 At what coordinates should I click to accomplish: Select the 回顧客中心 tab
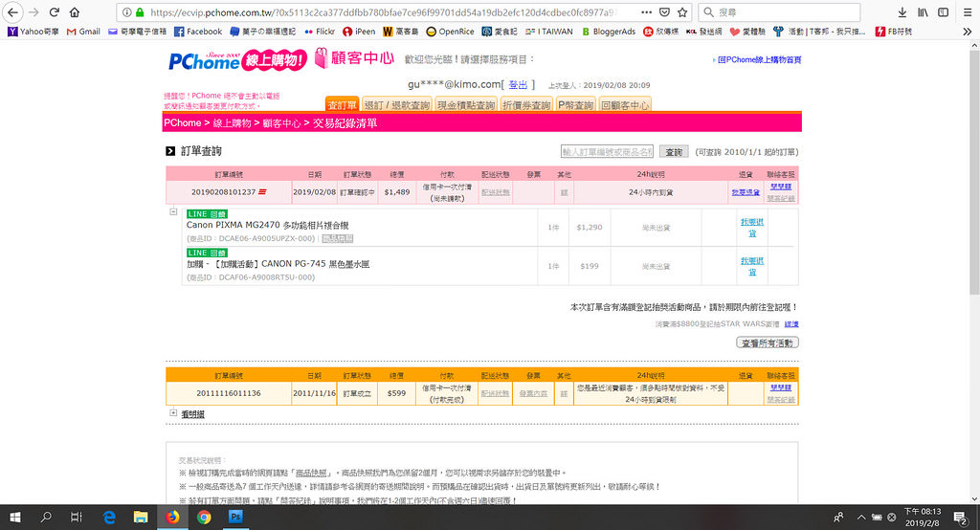tap(625, 105)
